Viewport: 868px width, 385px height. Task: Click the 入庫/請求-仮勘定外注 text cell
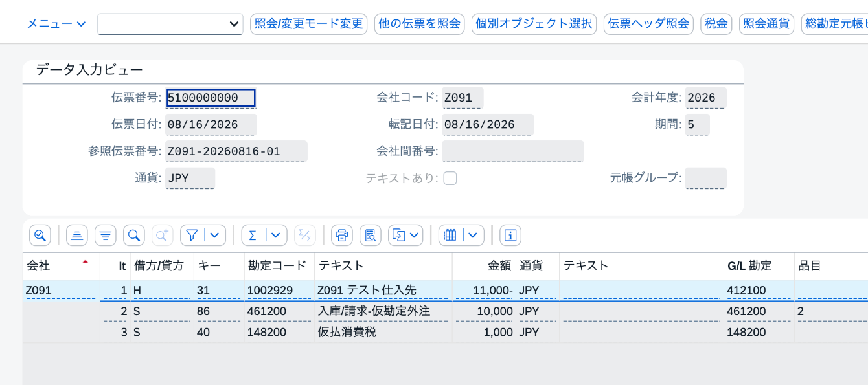click(383, 311)
